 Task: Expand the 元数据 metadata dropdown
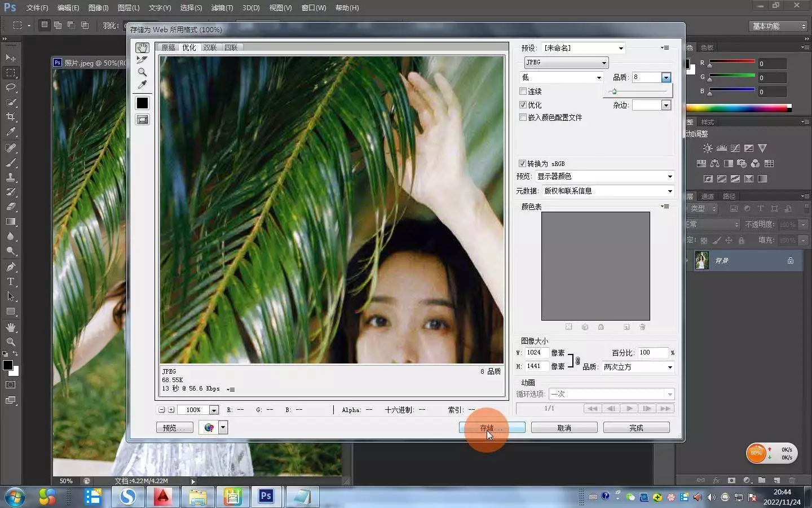608,191
